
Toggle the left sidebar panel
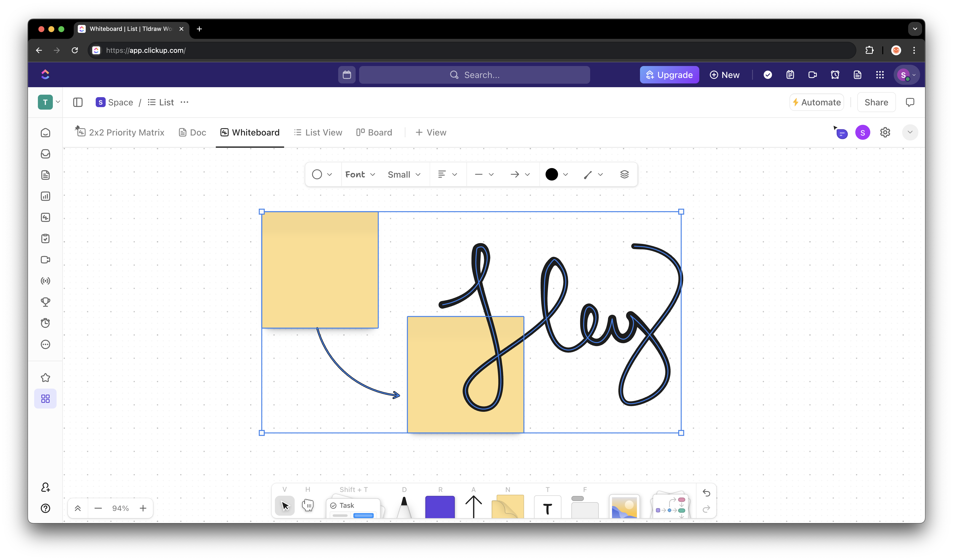(x=78, y=102)
